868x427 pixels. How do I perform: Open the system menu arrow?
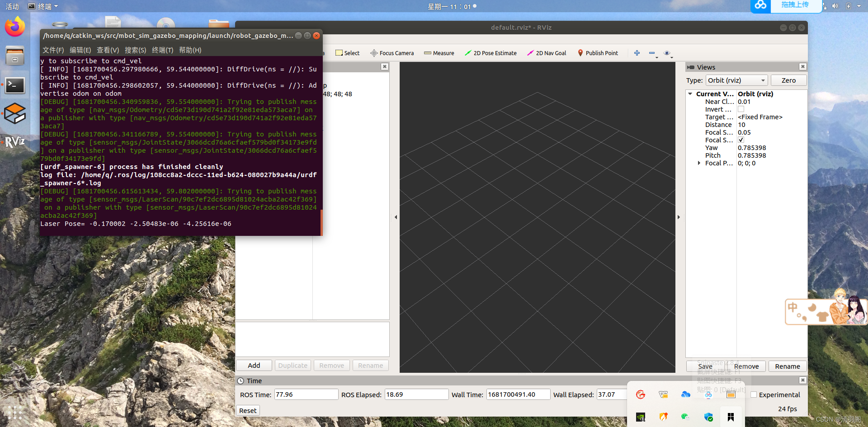(859, 6)
